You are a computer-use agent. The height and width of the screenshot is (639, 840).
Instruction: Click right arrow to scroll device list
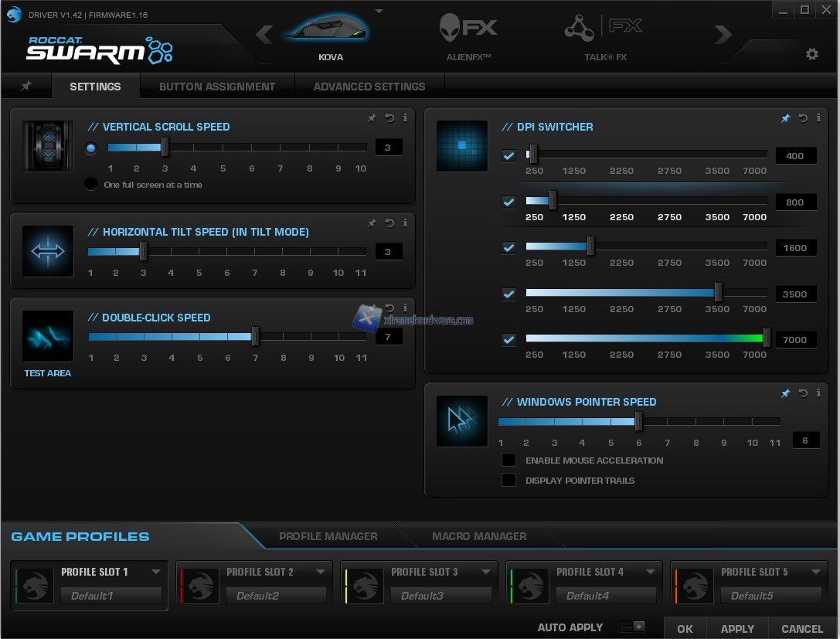pyautogui.click(x=723, y=34)
